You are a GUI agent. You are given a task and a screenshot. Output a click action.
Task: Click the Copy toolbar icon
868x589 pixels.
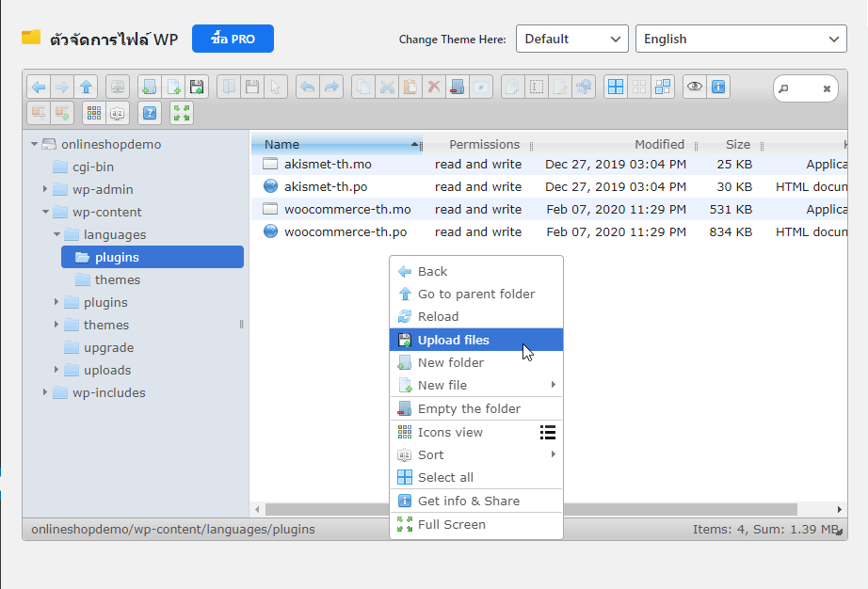pyautogui.click(x=363, y=87)
